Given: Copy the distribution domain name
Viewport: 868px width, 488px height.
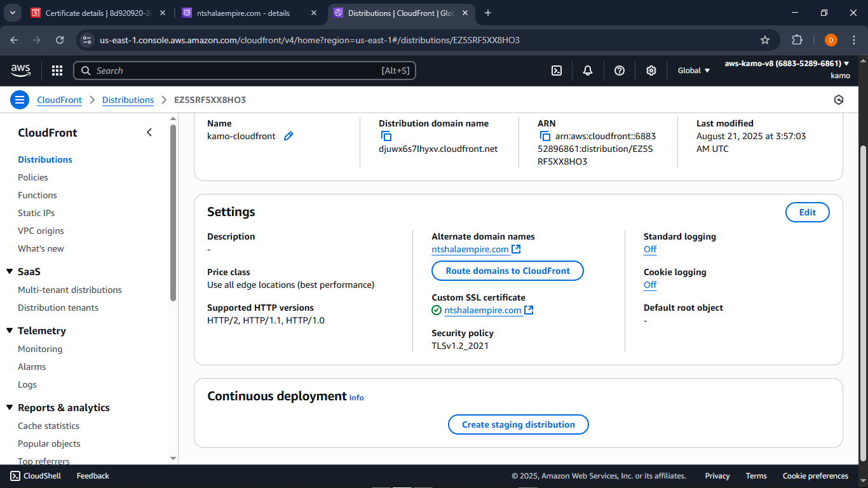Looking at the screenshot, I should click(386, 135).
